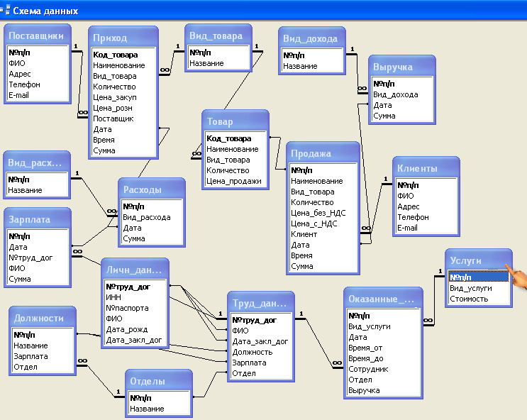Select Код_товара field in Товар table
Screen dimensions: 527x420
click(x=235, y=138)
